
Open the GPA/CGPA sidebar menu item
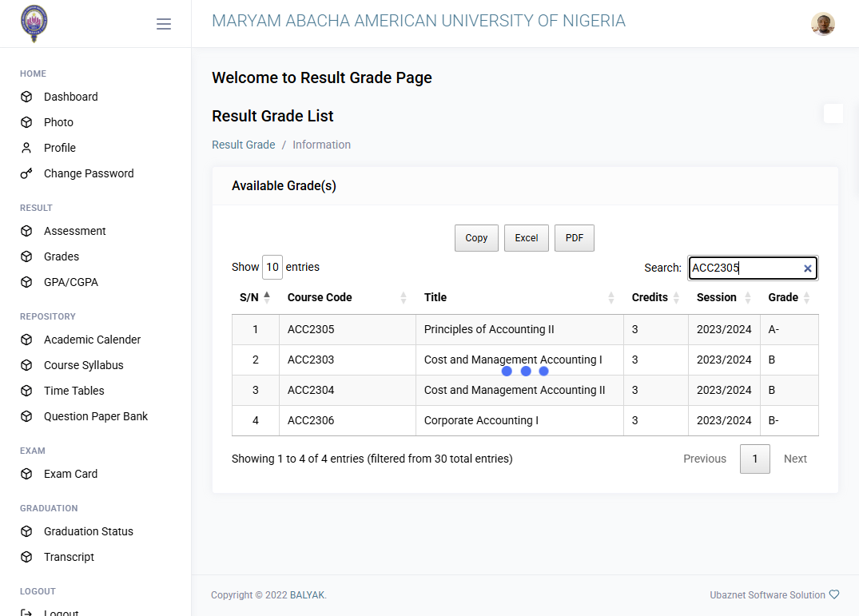coord(70,282)
